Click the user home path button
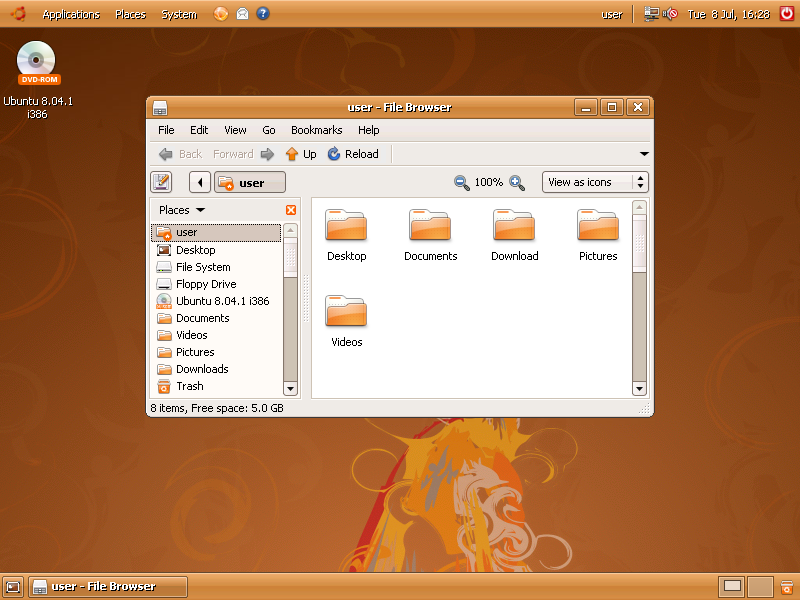Image resolution: width=800 pixels, height=600 pixels. click(x=250, y=182)
